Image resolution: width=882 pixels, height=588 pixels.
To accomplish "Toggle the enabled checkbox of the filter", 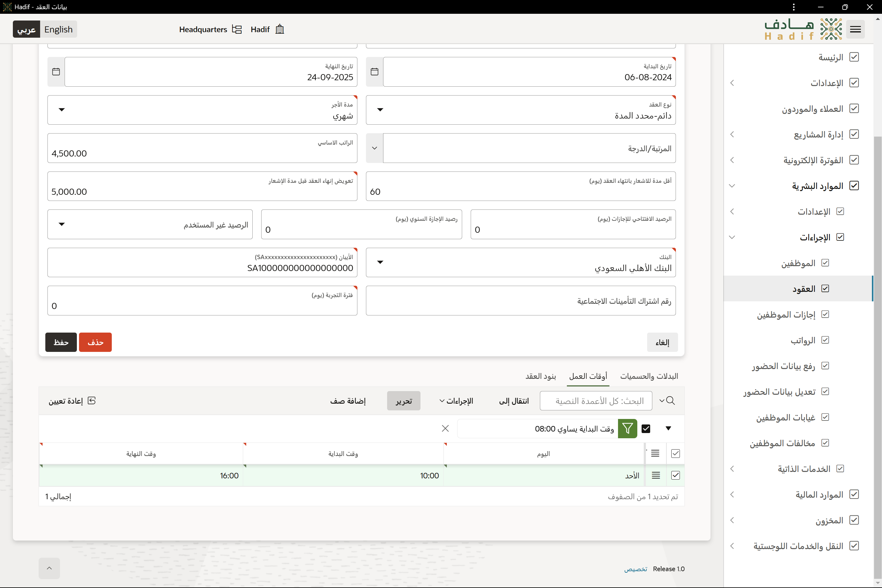I will coord(646,428).
